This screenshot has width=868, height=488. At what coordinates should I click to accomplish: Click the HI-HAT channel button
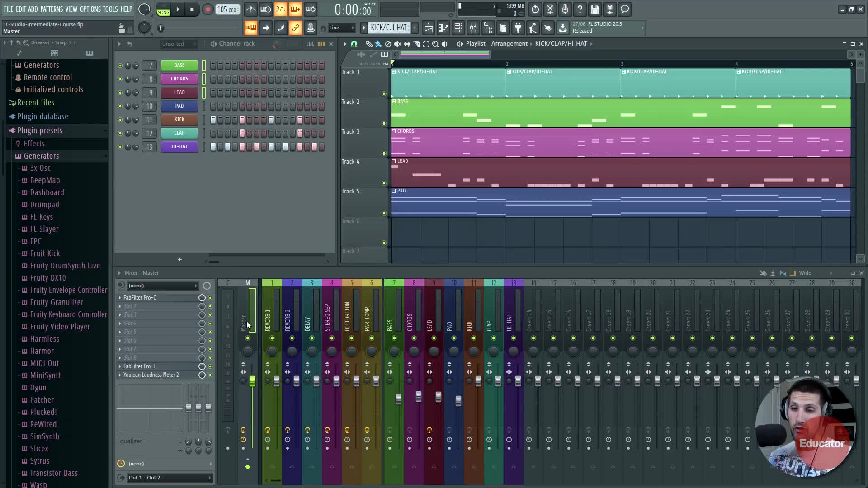[179, 146]
